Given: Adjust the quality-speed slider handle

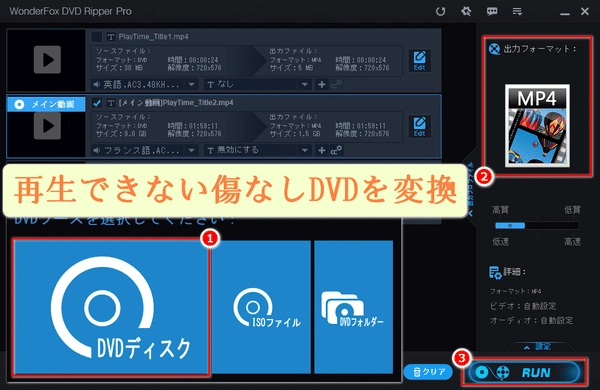Looking at the screenshot, I should coord(510,225).
